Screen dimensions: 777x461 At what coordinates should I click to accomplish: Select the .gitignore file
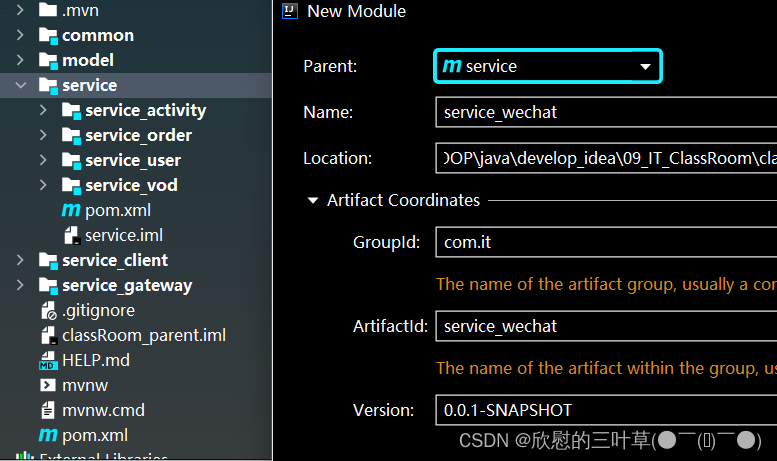pos(136,310)
